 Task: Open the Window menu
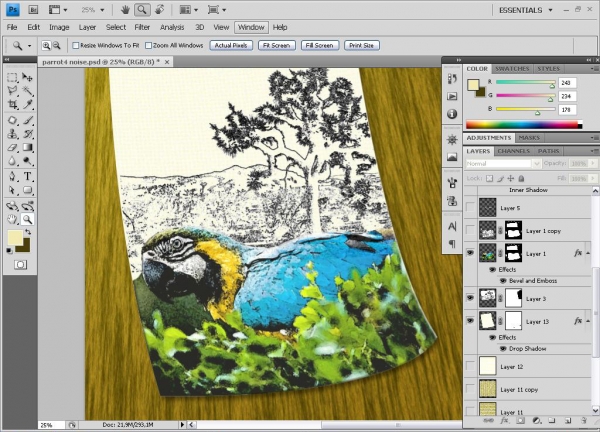coord(251,27)
